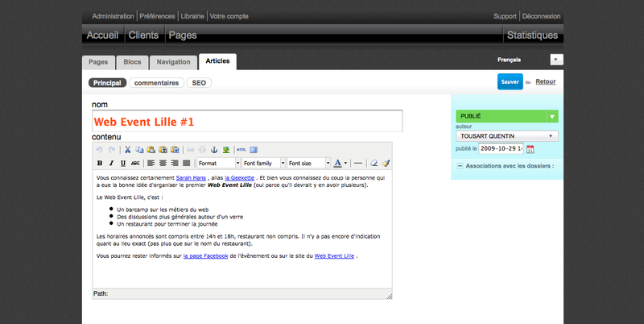This screenshot has height=324, width=644.
Task: Click the redo icon in editor toolbar
Action: point(112,150)
